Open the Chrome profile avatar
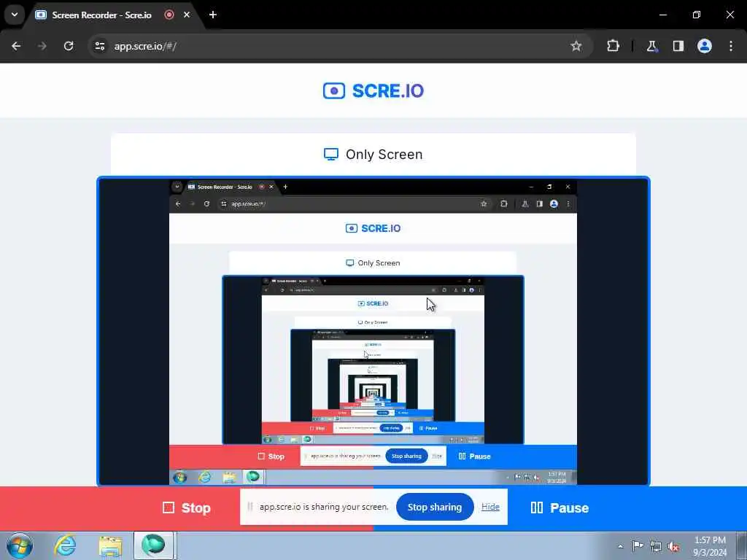This screenshot has width=747, height=560. (705, 46)
